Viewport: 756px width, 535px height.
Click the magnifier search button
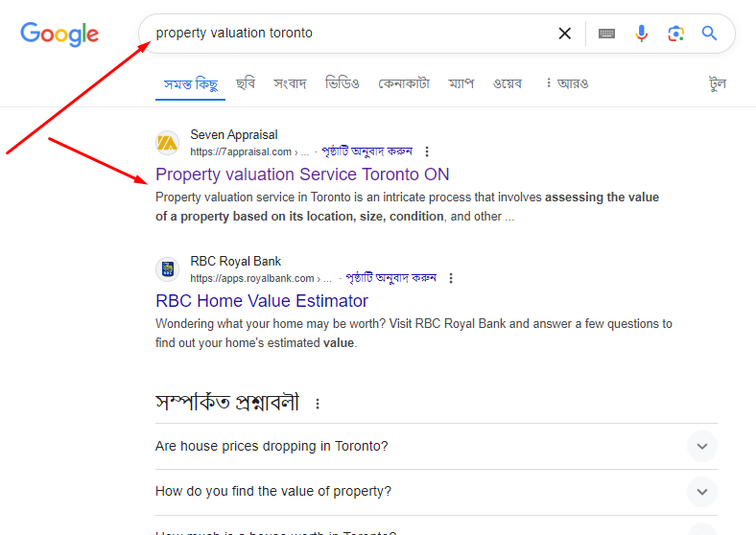click(709, 34)
